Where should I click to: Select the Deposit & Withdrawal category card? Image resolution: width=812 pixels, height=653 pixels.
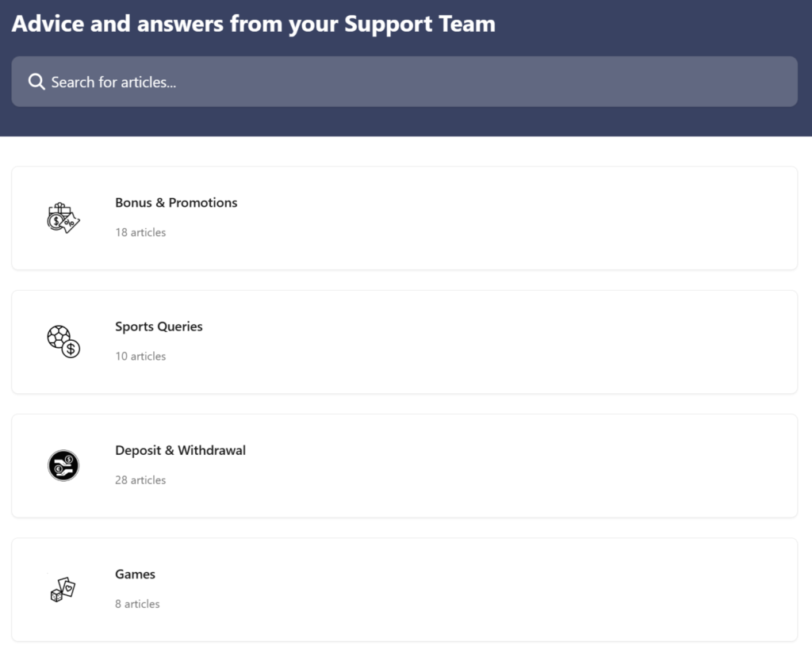[x=404, y=466]
